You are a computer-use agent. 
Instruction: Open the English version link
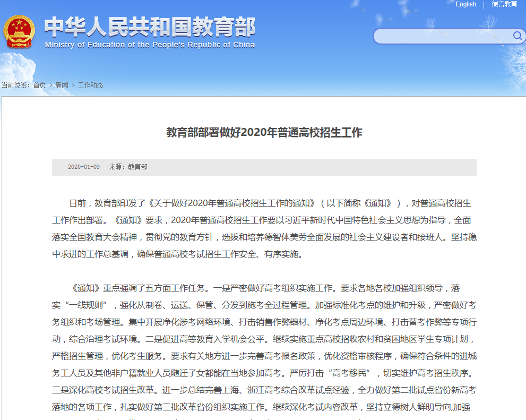[465, 4]
